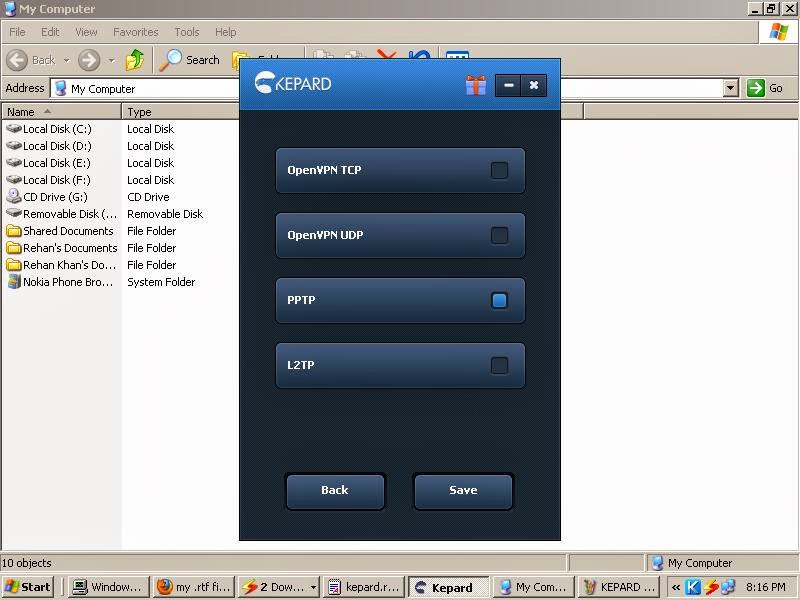This screenshot has width=800, height=600.
Task: Click the network connection tray icon
Action: [728, 587]
